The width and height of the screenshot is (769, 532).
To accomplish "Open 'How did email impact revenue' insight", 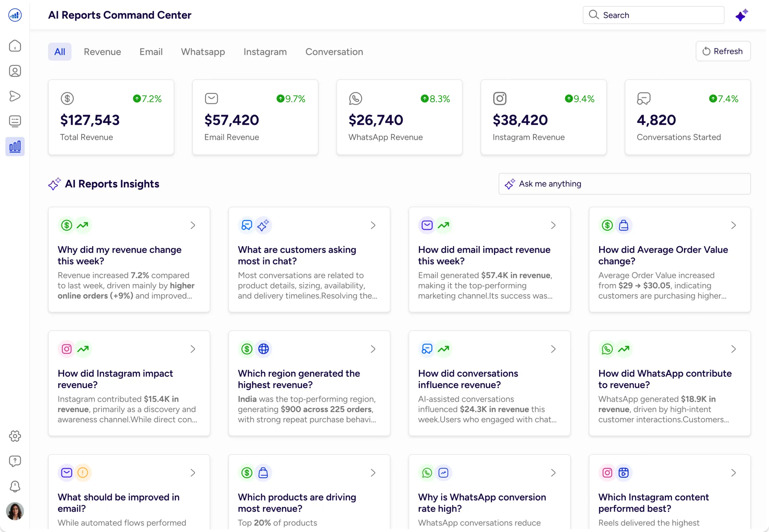I will point(484,255).
